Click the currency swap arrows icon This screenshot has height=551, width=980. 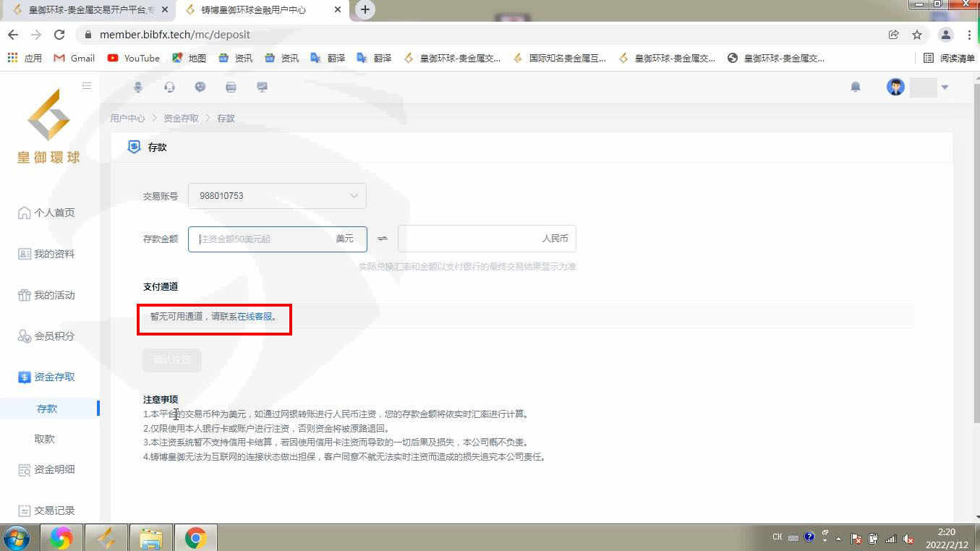(x=383, y=239)
